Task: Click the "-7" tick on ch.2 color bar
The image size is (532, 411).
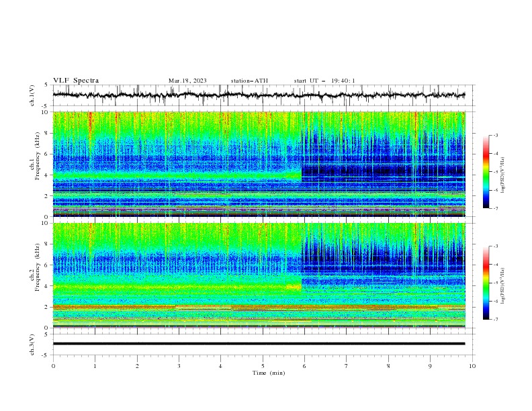Action: click(495, 320)
